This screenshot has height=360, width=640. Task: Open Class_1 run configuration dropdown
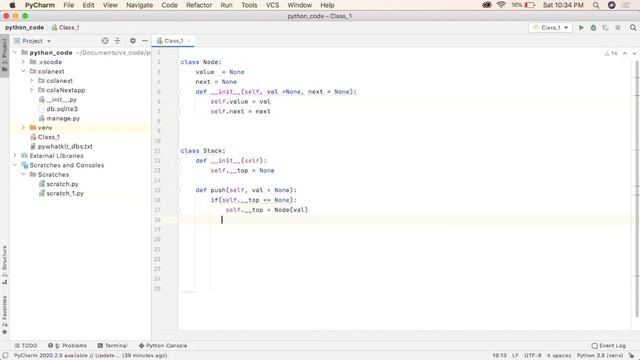[x=550, y=27]
